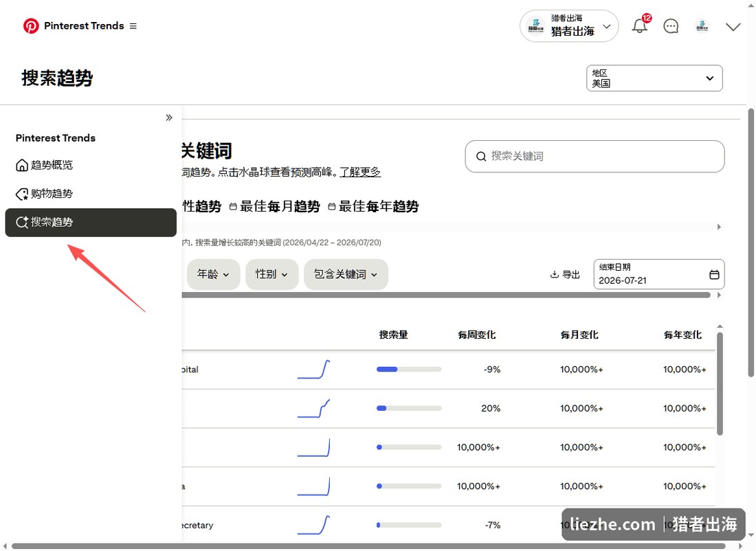Click the download icon beside 导出
Viewport: 756px width, 551px height.
[x=555, y=274]
